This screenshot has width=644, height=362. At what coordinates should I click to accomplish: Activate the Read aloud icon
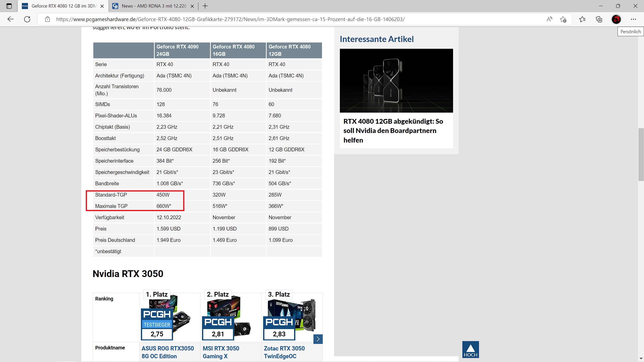click(x=549, y=19)
